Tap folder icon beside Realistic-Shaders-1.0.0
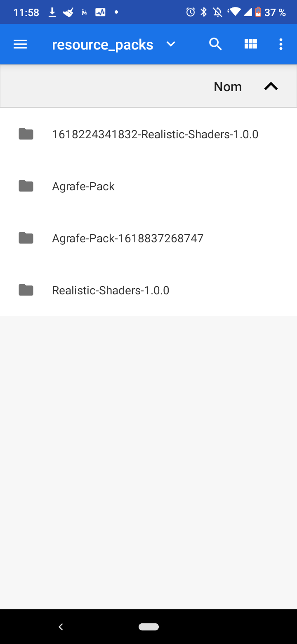Viewport: 297px width, 644px height. (26, 290)
